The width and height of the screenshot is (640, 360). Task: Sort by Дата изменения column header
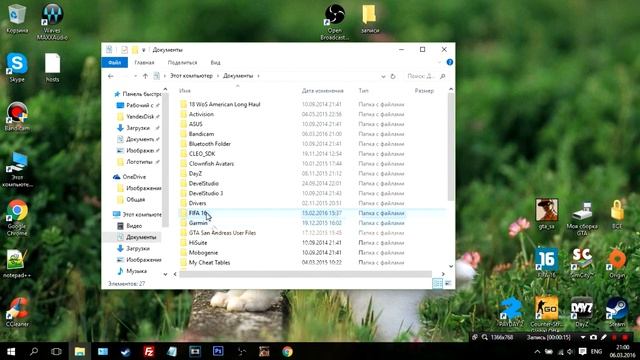point(322,91)
